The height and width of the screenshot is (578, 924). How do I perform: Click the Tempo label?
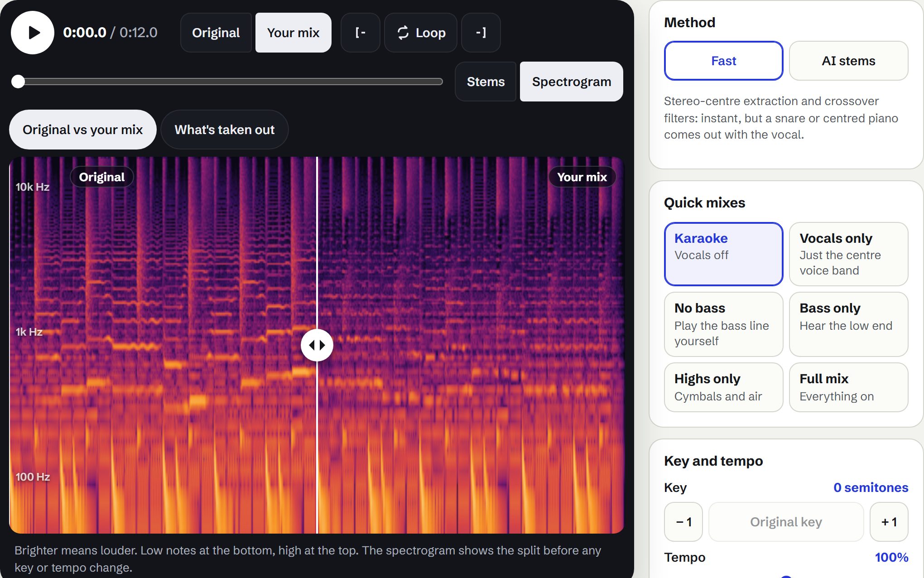684,557
